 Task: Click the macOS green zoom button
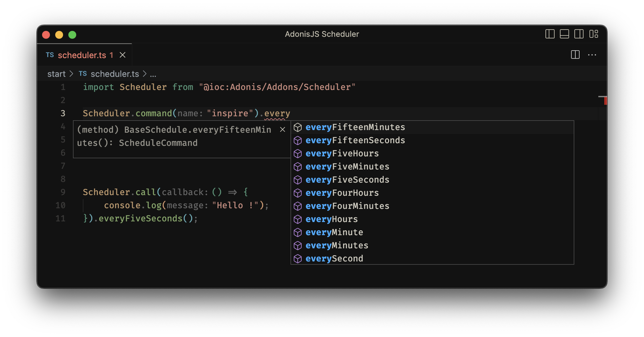pyautogui.click(x=72, y=34)
